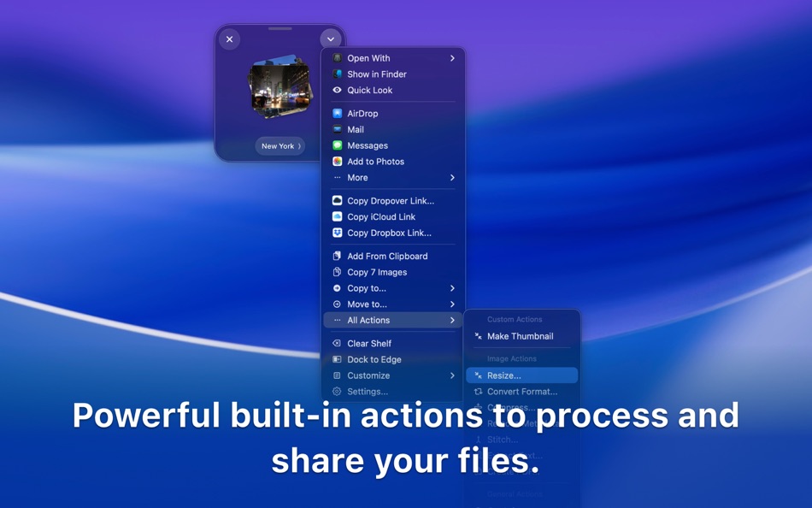
Task: Click the Show in Finder icon
Action: pyautogui.click(x=337, y=74)
